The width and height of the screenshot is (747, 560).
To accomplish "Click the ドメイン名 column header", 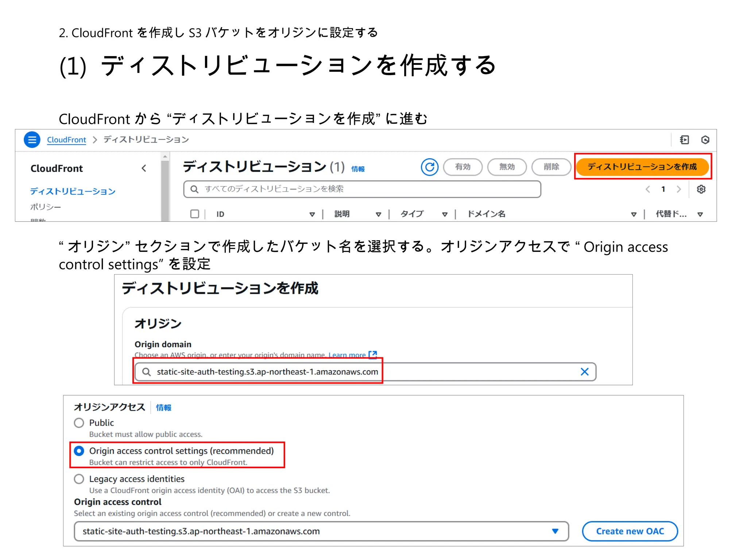I will coord(487,214).
